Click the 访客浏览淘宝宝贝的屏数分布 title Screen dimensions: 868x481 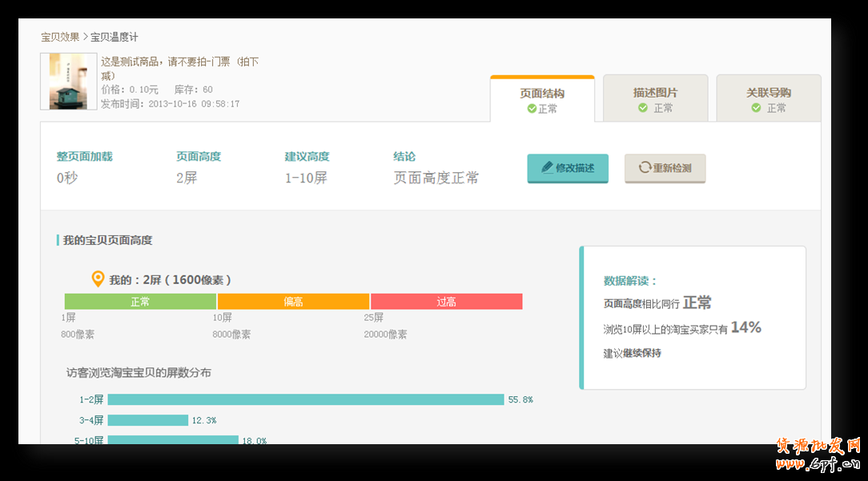pos(139,372)
